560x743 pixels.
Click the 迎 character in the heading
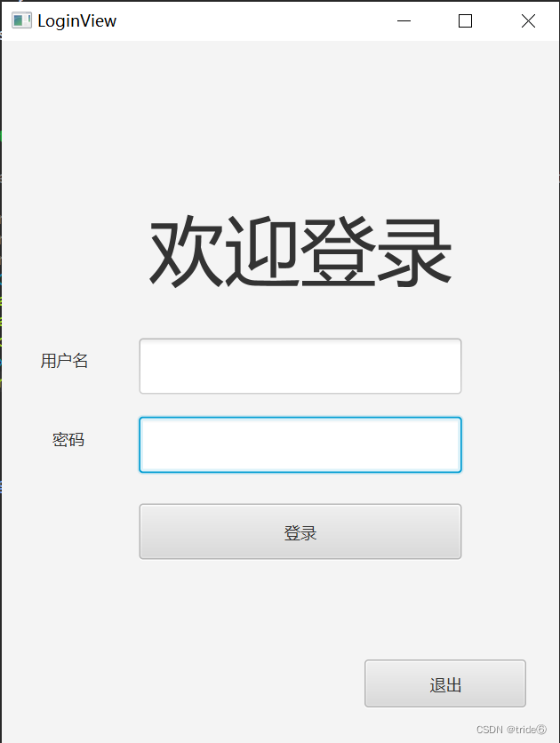[x=262, y=252]
